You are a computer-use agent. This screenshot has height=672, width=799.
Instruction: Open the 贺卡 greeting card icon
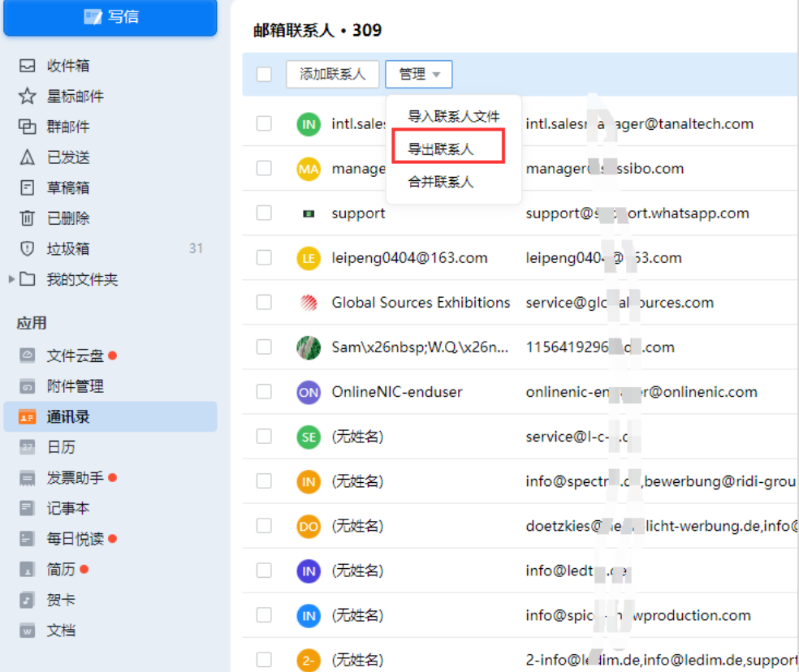[x=27, y=600]
